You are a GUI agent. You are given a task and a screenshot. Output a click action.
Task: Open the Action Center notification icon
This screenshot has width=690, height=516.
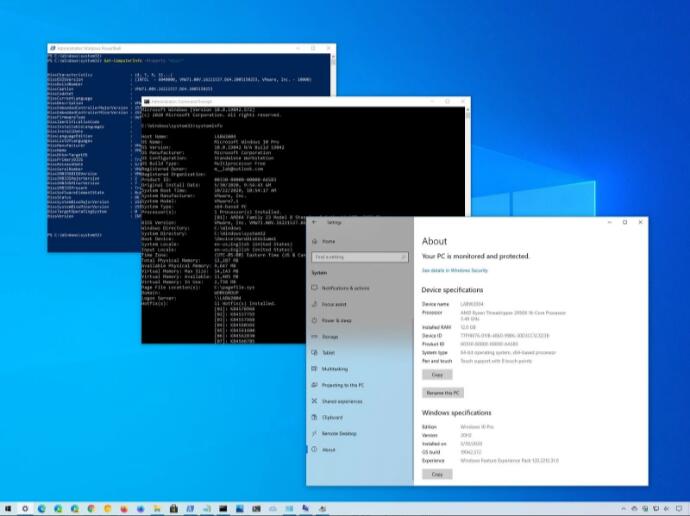(x=679, y=509)
